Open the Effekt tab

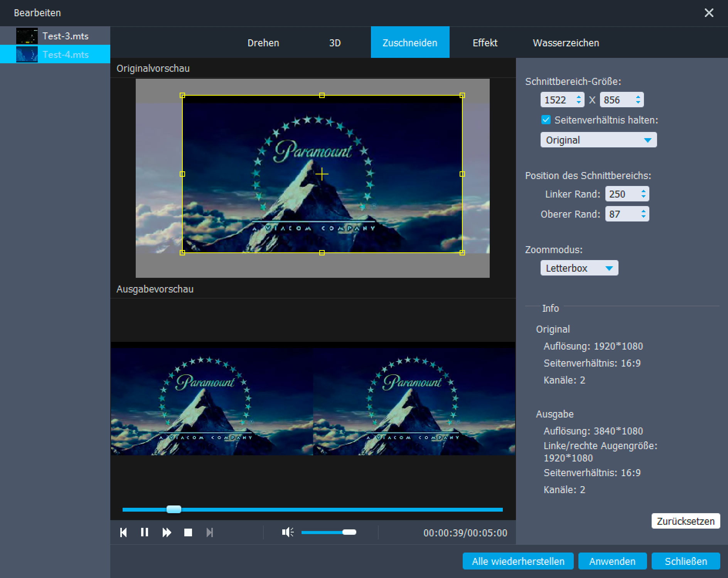point(485,42)
